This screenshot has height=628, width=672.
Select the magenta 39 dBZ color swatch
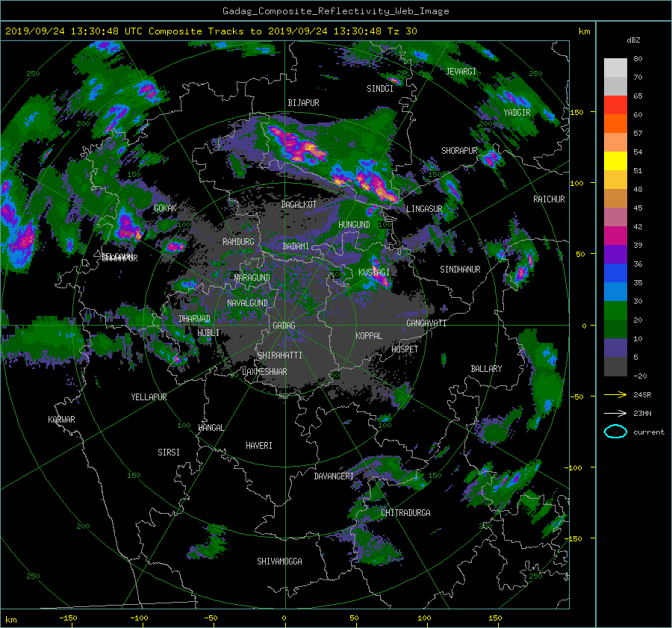(615, 235)
